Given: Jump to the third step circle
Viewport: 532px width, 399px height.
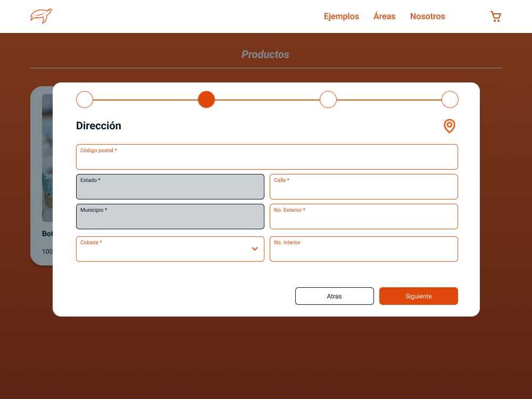Looking at the screenshot, I should pos(328,99).
